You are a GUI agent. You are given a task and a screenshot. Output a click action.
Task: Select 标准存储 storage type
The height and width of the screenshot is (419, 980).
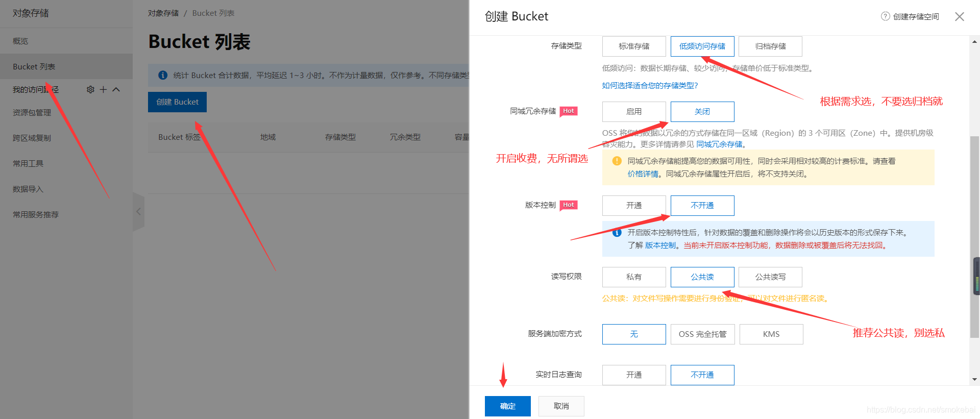click(634, 46)
